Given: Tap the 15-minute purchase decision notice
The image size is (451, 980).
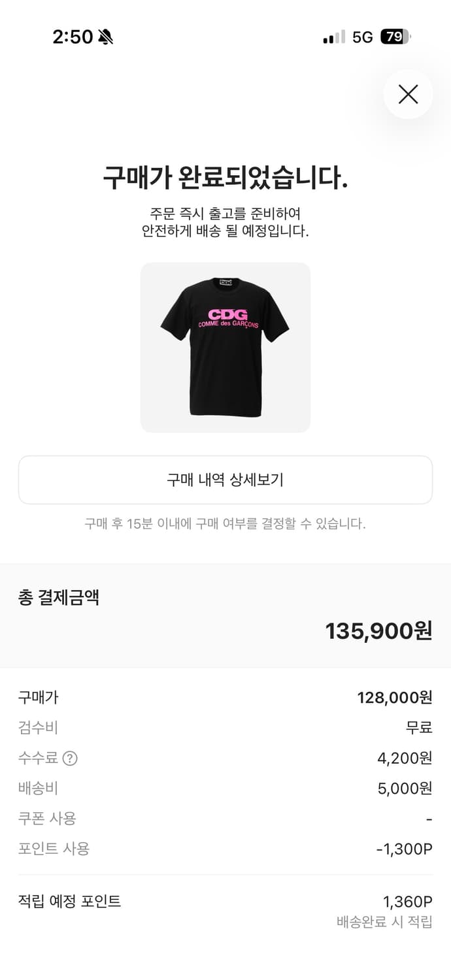Looking at the screenshot, I should pyautogui.click(x=225, y=523).
